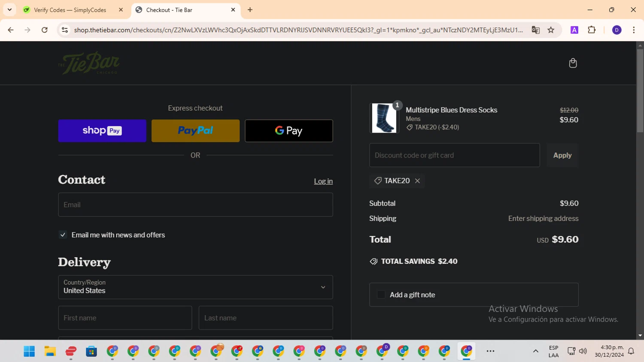Screen dimensions: 644x362
Task: Bookmark this page with the star
Action: pyautogui.click(x=551, y=30)
